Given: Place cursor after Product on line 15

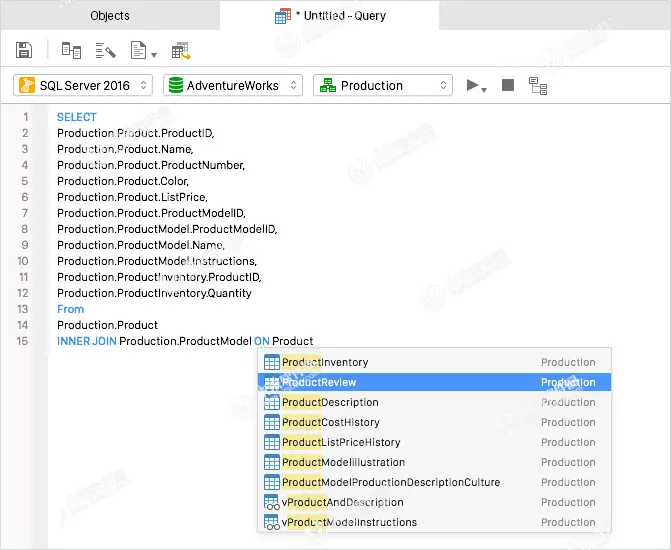Looking at the screenshot, I should [x=314, y=341].
